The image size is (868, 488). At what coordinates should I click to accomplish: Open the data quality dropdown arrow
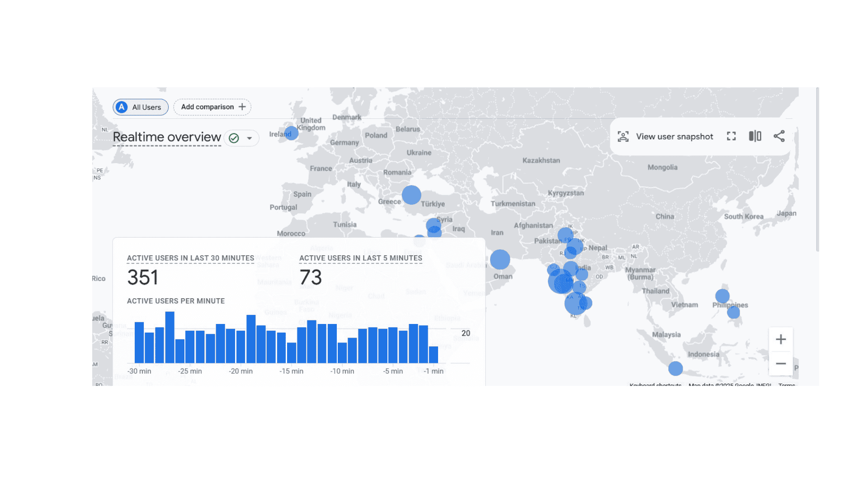click(x=249, y=138)
